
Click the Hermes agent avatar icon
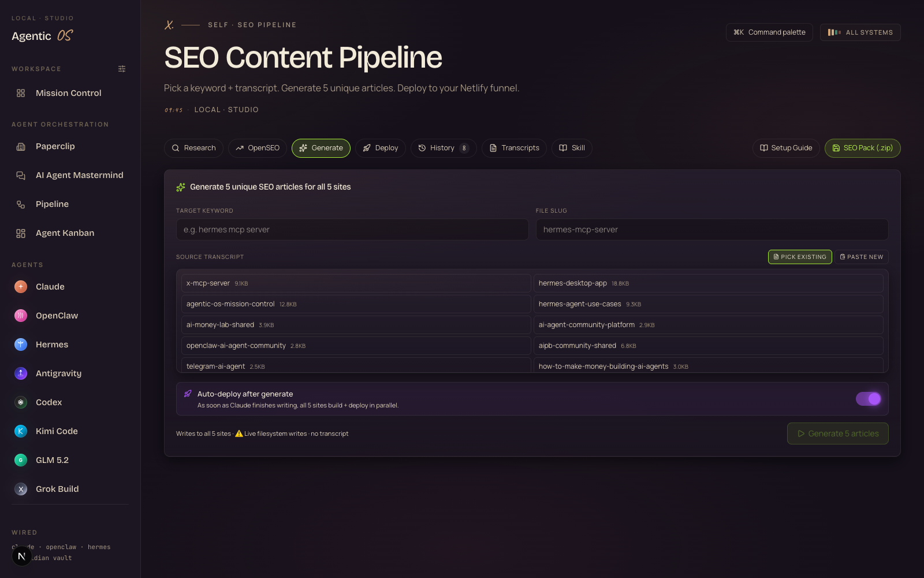point(21,344)
